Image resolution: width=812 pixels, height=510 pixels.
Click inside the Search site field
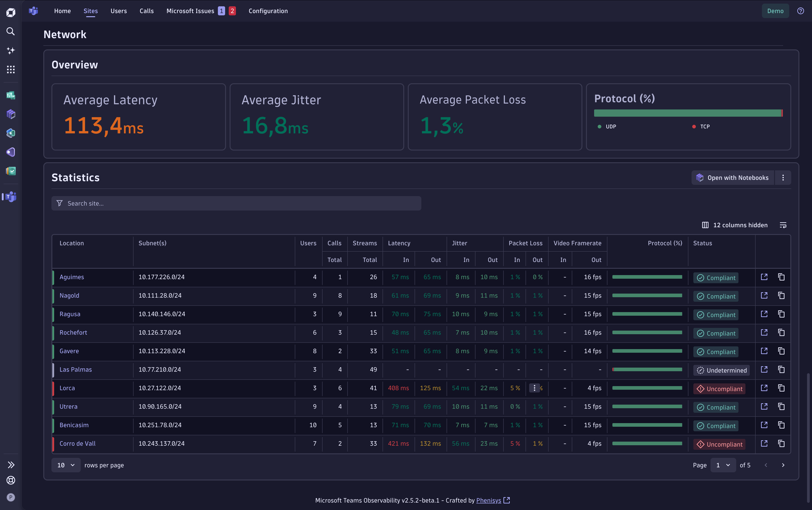tap(236, 203)
